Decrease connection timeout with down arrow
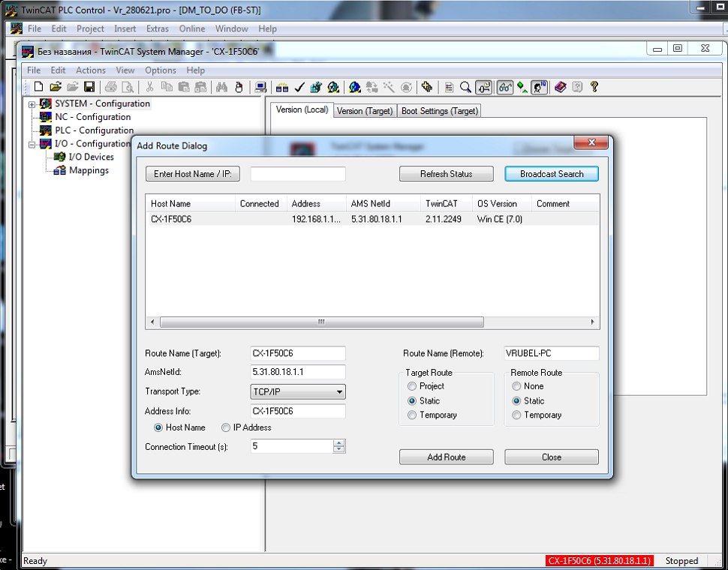 pyautogui.click(x=339, y=450)
